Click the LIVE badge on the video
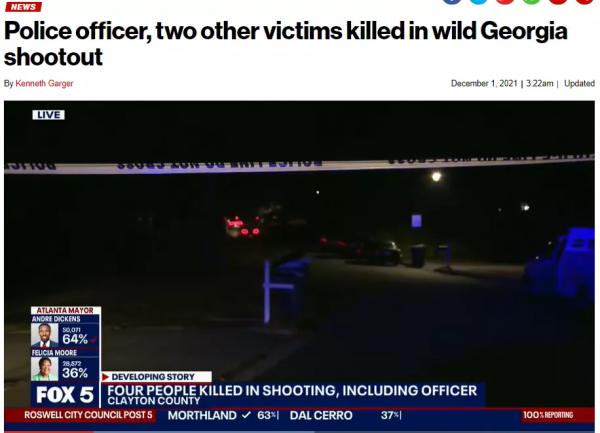This screenshot has height=433, width=600. point(49,115)
